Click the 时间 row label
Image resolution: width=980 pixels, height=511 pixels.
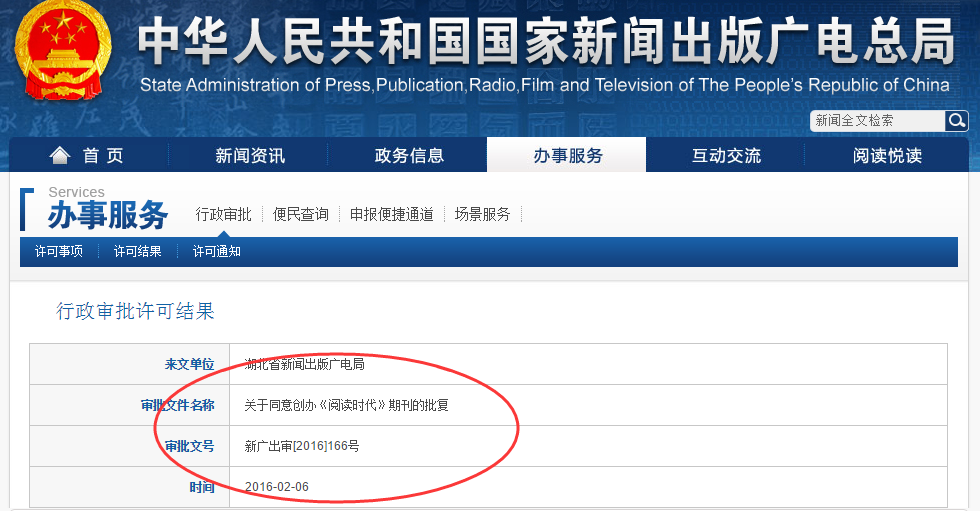pos(202,487)
